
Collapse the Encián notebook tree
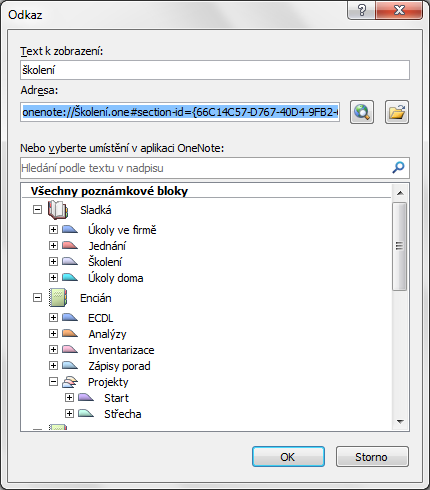37,297
